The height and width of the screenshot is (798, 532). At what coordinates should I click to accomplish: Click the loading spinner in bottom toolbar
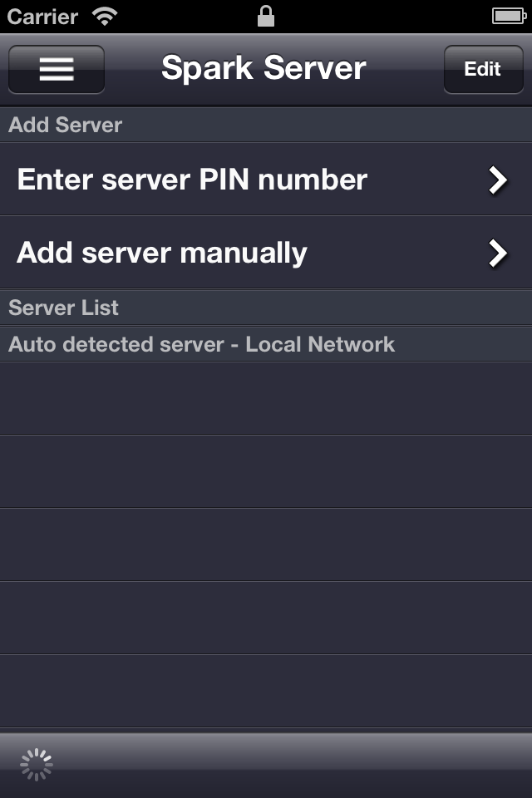pyautogui.click(x=36, y=765)
